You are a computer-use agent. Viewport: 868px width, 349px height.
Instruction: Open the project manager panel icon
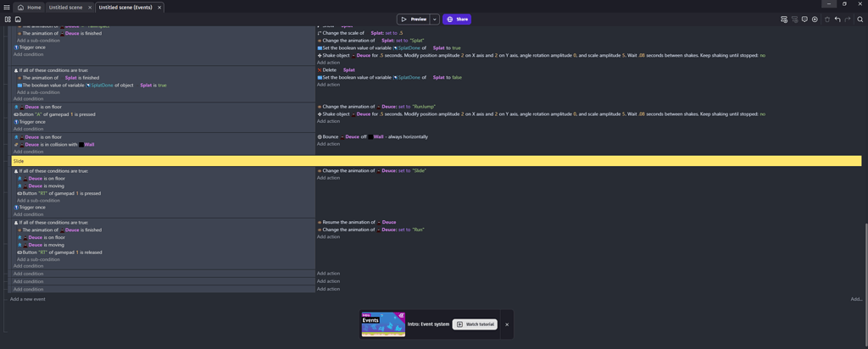pyautogui.click(x=8, y=19)
